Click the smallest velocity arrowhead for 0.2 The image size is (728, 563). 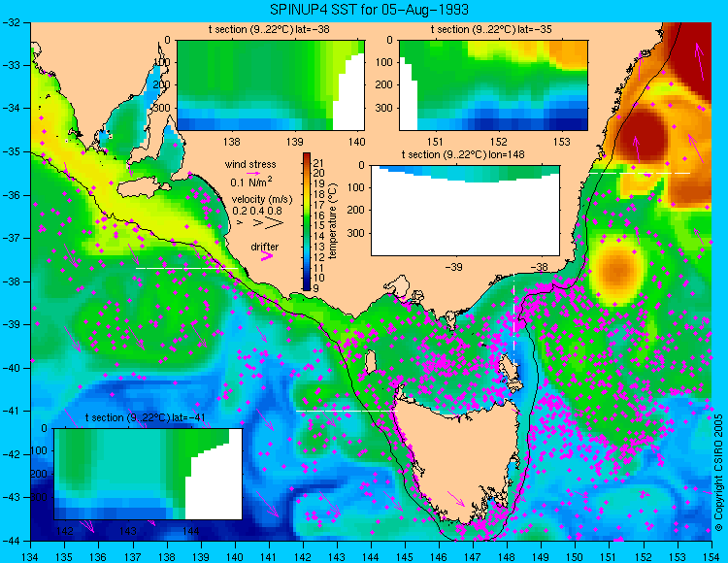click(240, 223)
